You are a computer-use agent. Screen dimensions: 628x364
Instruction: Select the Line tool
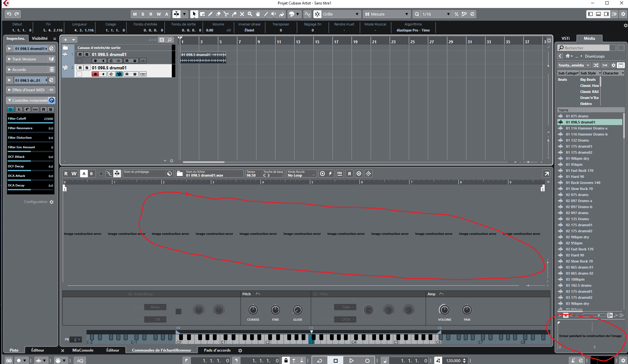click(266, 14)
